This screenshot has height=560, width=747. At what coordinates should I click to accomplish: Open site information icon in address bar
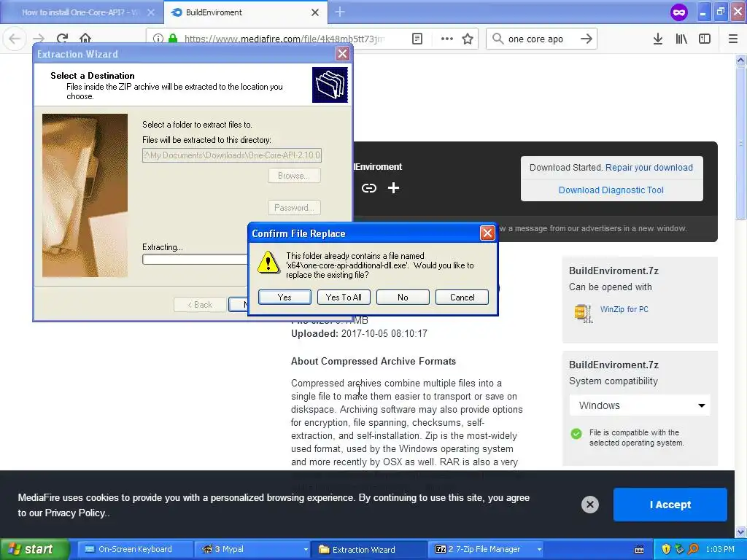point(158,39)
